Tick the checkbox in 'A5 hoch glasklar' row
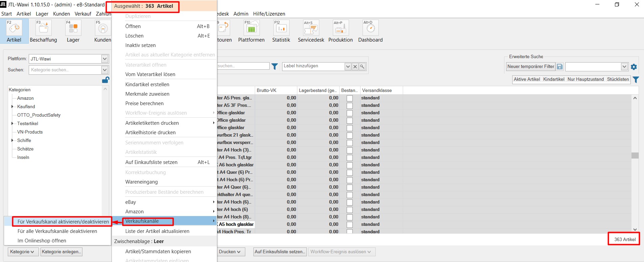The width and height of the screenshot is (644, 262). 350,224
